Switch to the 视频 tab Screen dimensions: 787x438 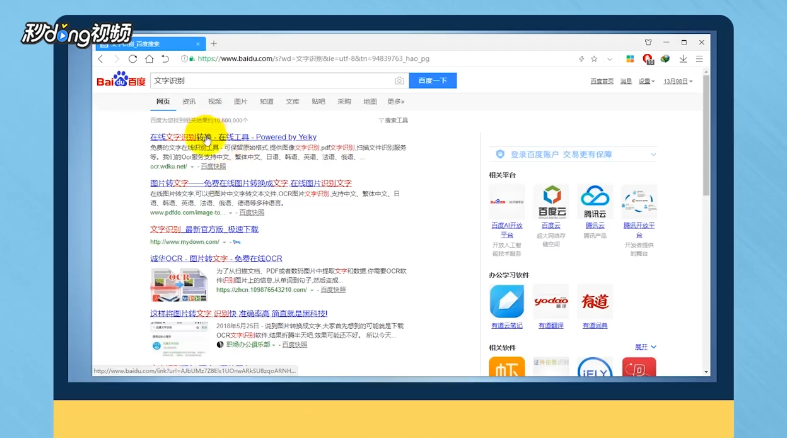tap(215, 101)
